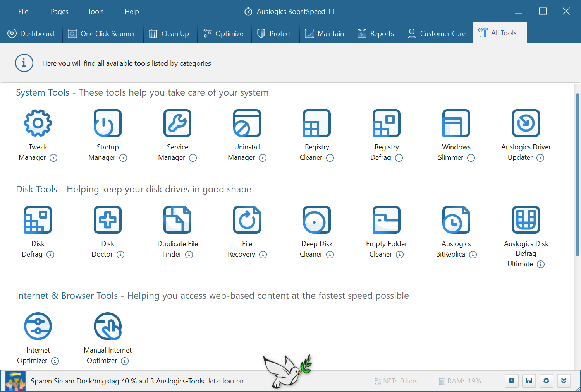Show info for Tweak Manager
The height and width of the screenshot is (392, 581).
tap(53, 158)
